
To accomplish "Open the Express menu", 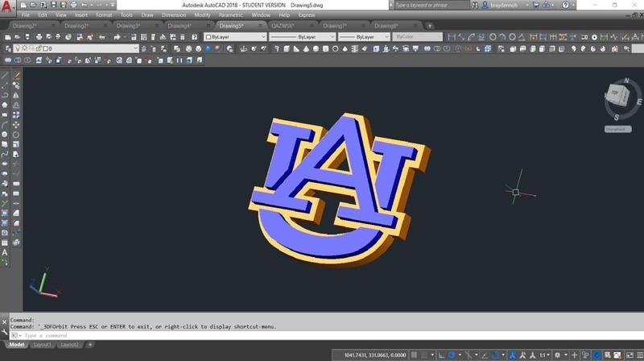I will [x=307, y=15].
